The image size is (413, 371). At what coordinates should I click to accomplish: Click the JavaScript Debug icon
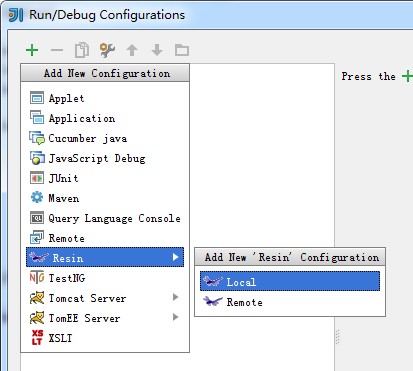click(37, 158)
